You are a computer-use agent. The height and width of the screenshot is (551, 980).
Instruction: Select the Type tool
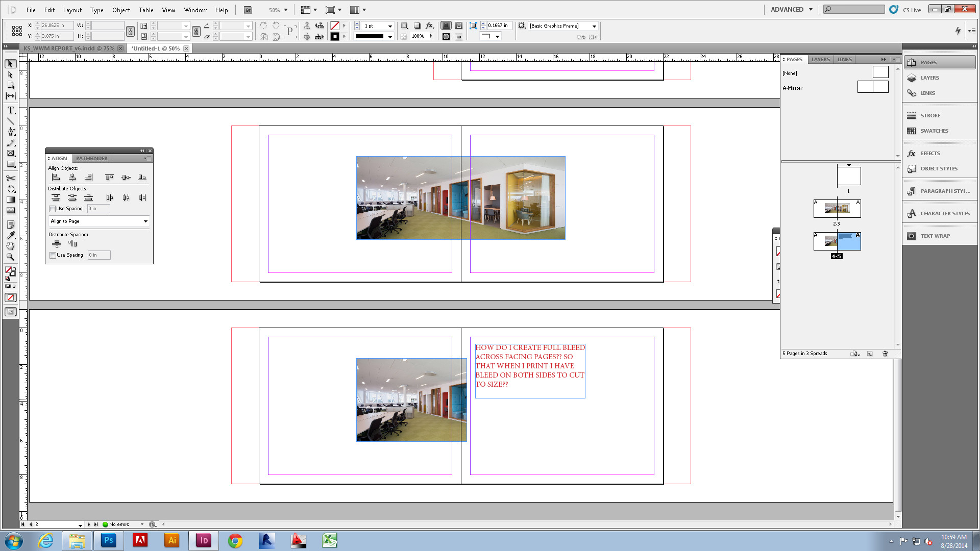11,110
